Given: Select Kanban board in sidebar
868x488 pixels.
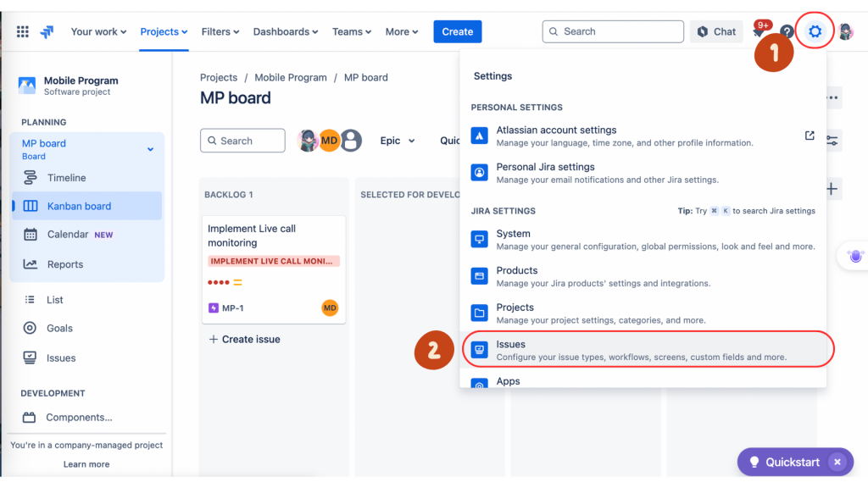Looking at the screenshot, I should (x=87, y=206).
